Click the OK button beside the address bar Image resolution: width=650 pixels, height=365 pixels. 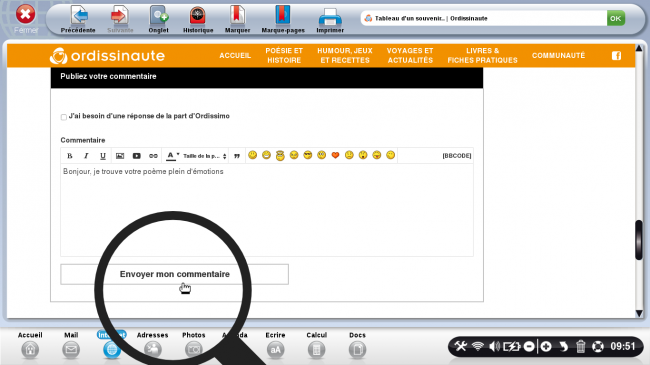616,18
